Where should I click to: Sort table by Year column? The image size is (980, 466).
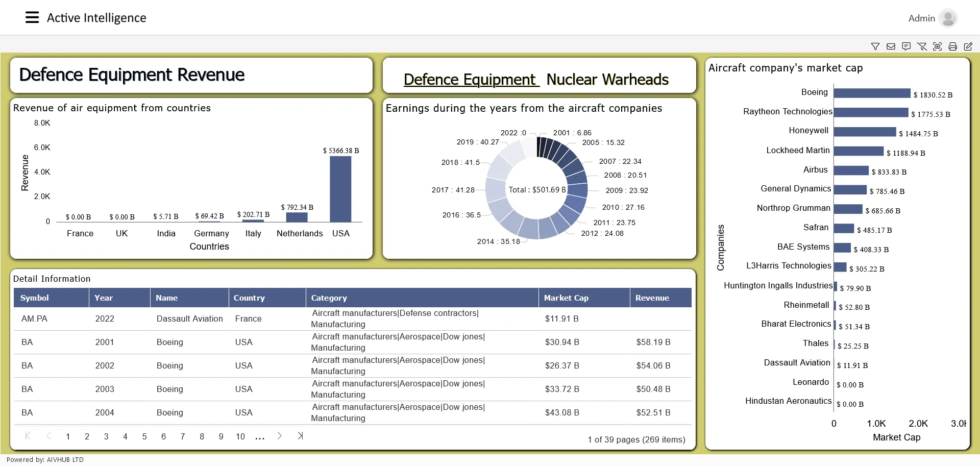tap(119, 298)
